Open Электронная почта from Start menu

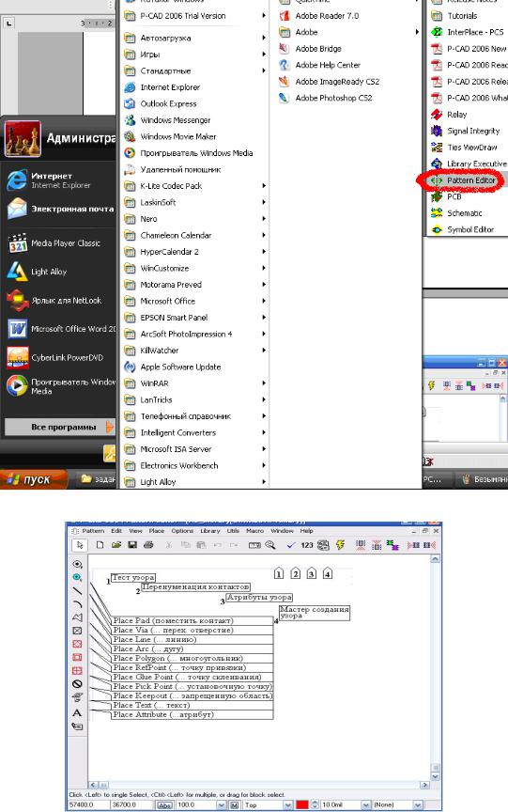[x=59, y=209]
